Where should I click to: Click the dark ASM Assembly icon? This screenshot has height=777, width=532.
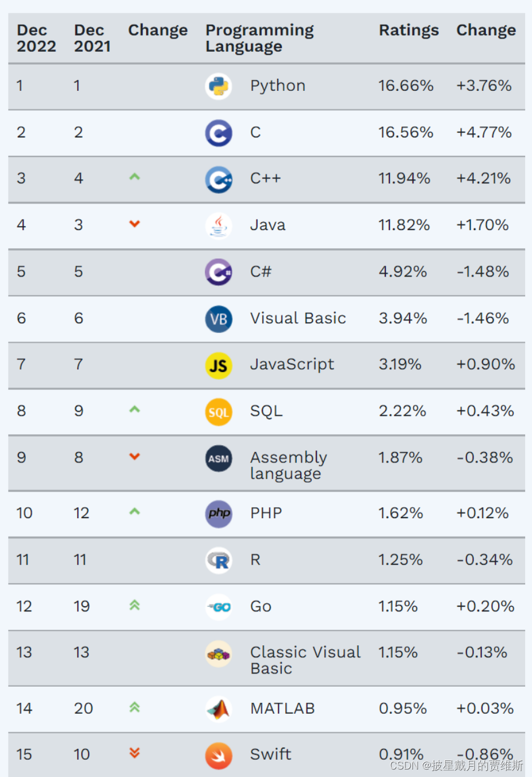219,458
